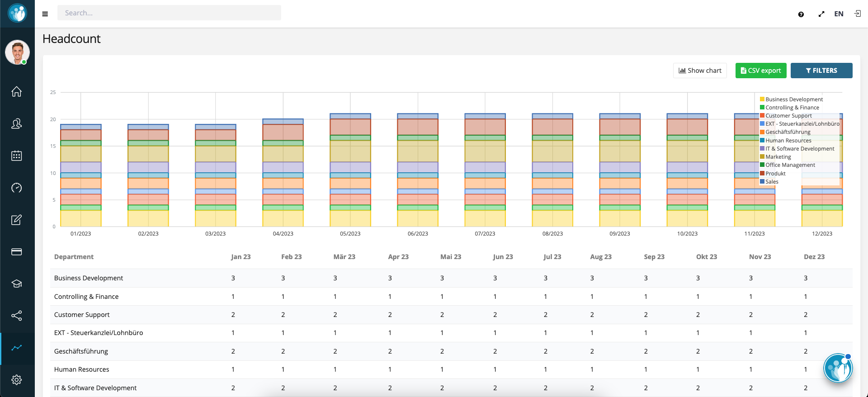The height and width of the screenshot is (397, 868).
Task: Open the home icon in sidebar
Action: click(17, 92)
